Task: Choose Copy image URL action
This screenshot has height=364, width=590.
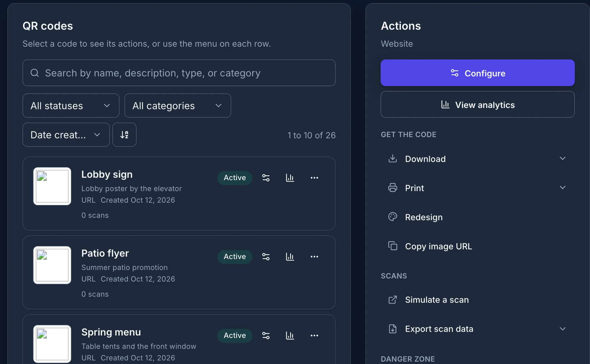Action: 478,246
